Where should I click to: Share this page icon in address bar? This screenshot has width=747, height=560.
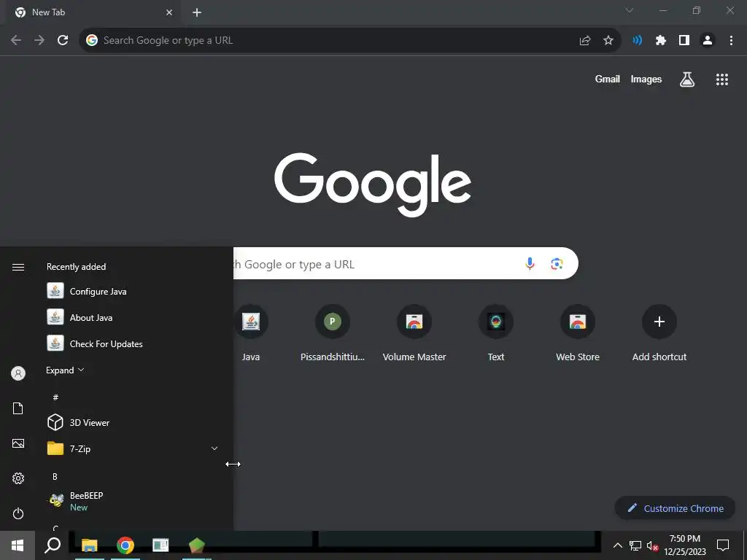[585, 40]
